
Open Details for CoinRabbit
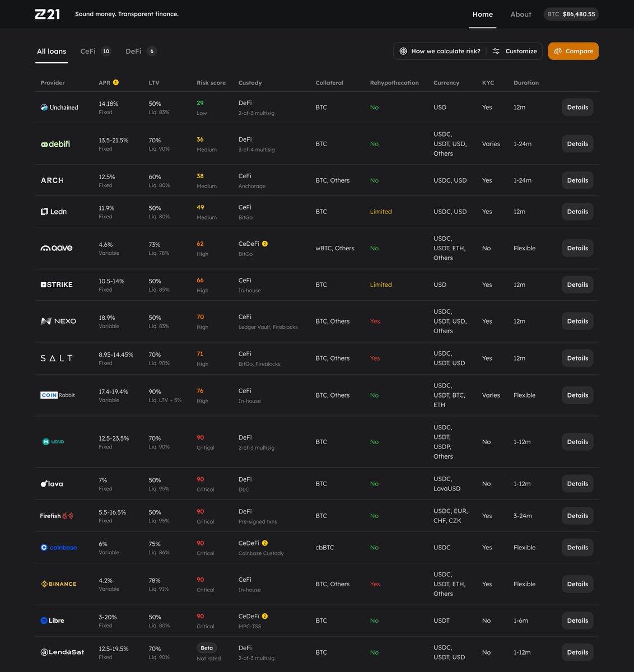tap(577, 395)
